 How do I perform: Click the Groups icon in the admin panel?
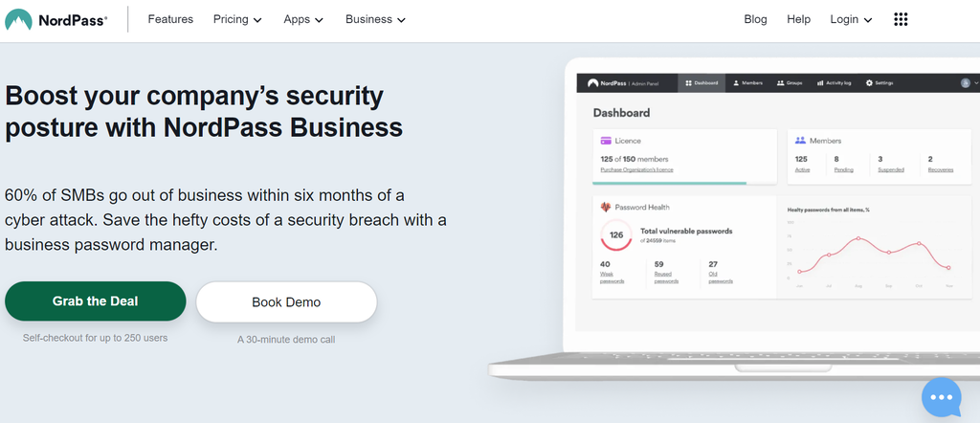[x=781, y=83]
